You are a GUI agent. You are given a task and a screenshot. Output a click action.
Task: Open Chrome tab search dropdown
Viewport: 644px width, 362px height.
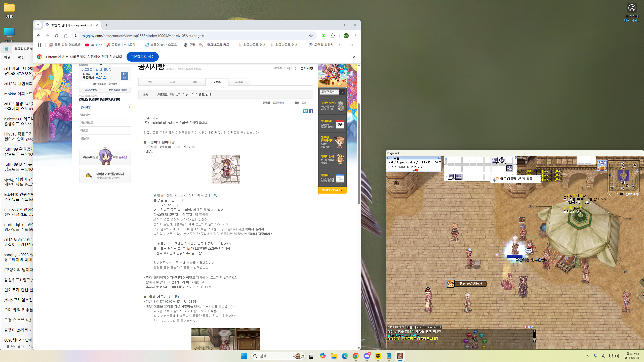pyautogui.click(x=38, y=25)
